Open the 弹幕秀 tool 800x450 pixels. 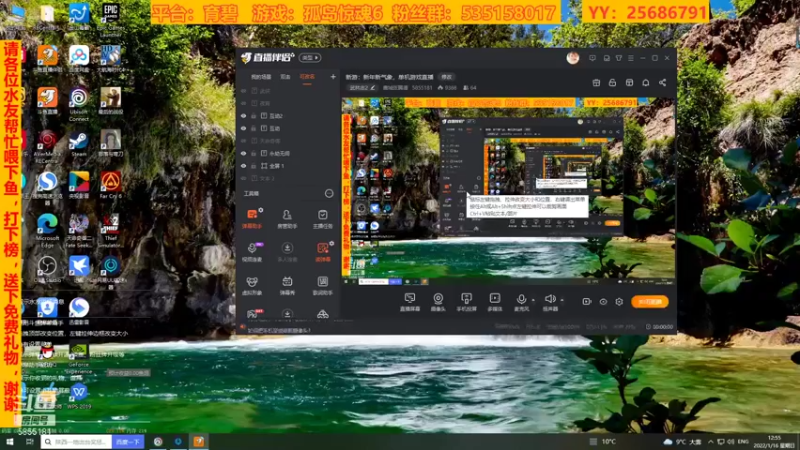point(287,285)
